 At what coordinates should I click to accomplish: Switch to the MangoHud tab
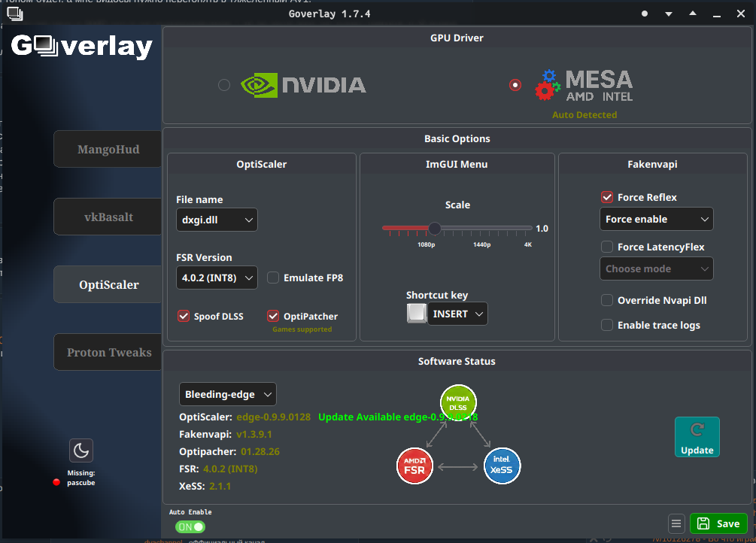pyautogui.click(x=108, y=149)
